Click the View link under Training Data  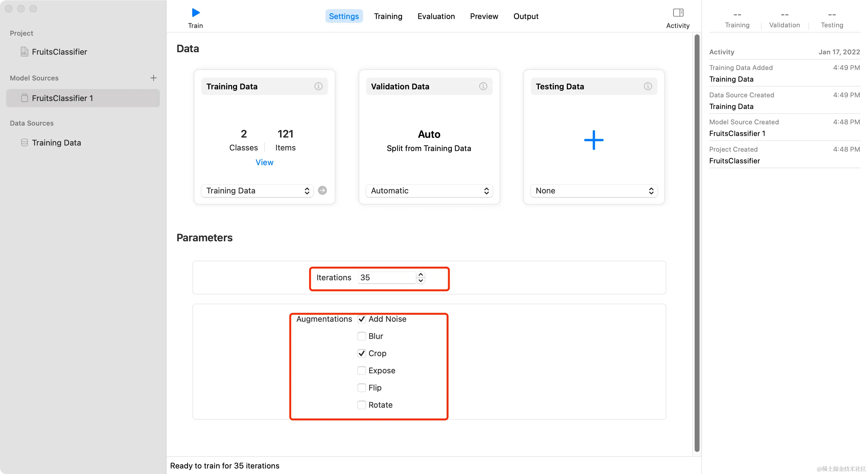tap(264, 162)
